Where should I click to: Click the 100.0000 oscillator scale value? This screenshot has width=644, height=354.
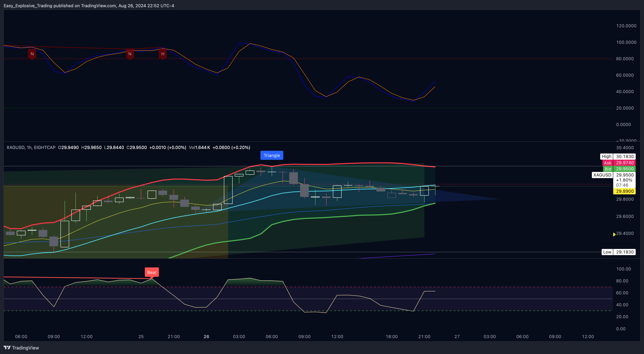[x=626, y=42]
